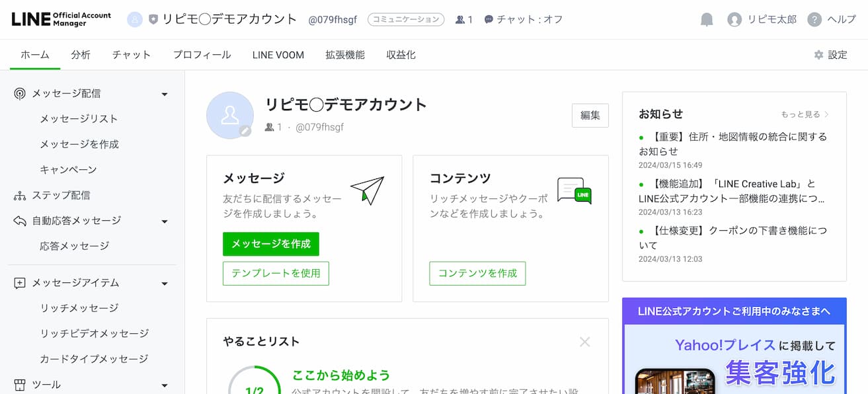The width and height of the screenshot is (868, 394).
Task: Click the @079fhsgf ID under profile name
Action: tap(319, 128)
